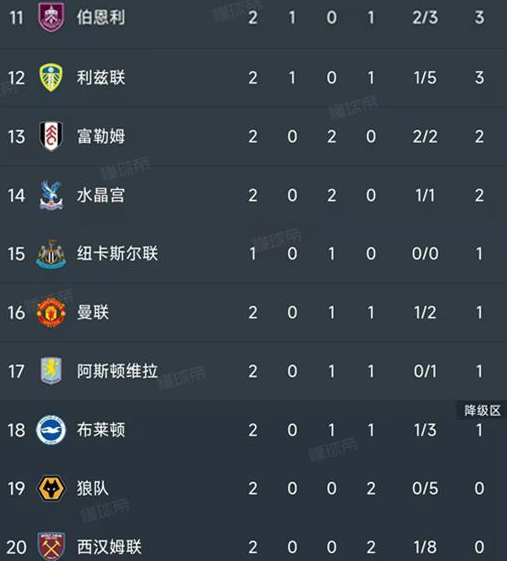Open the West Ham crest icon
507x561 pixels.
click(51, 546)
